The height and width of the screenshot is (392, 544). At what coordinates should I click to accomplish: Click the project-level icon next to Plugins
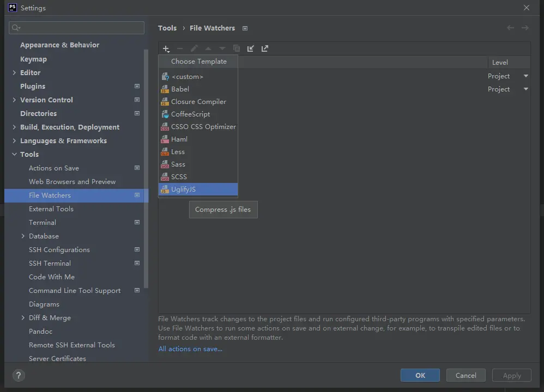coord(137,86)
